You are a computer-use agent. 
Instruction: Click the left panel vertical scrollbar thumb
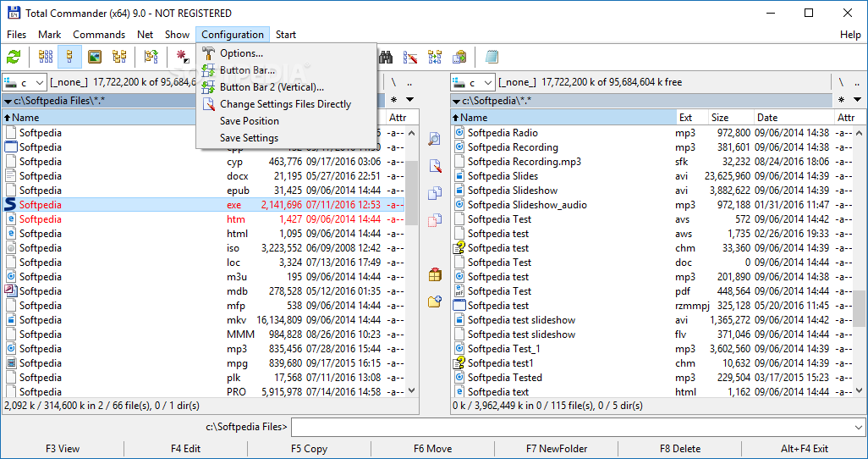click(x=412, y=193)
